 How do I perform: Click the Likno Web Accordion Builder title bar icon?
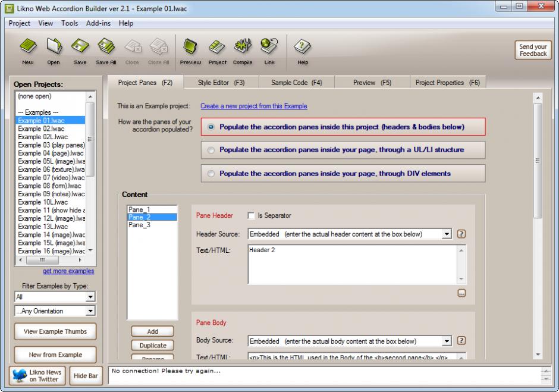pyautogui.click(x=10, y=8)
